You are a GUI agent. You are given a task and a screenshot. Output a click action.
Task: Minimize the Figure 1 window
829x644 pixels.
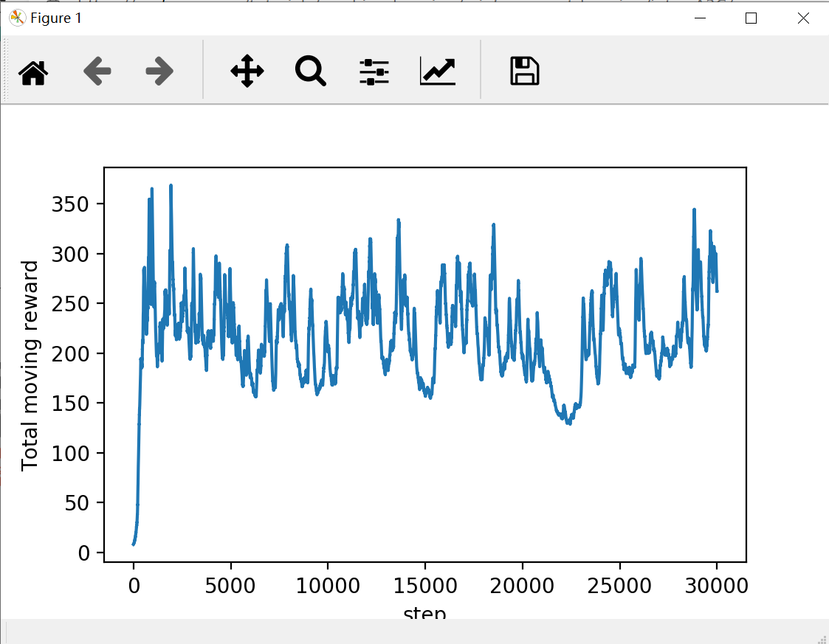(700, 18)
